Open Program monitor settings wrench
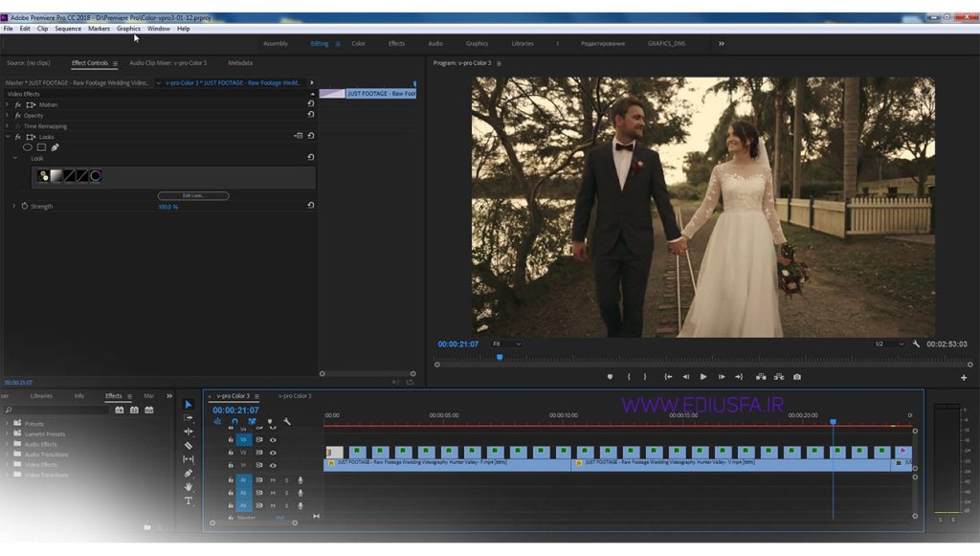 point(916,344)
